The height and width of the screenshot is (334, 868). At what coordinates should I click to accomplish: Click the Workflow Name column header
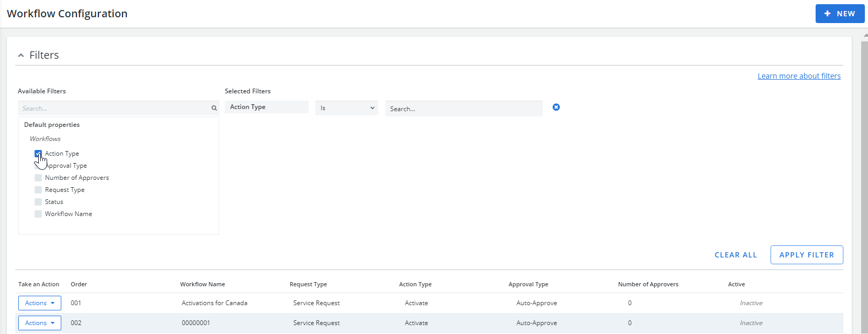pos(203,284)
